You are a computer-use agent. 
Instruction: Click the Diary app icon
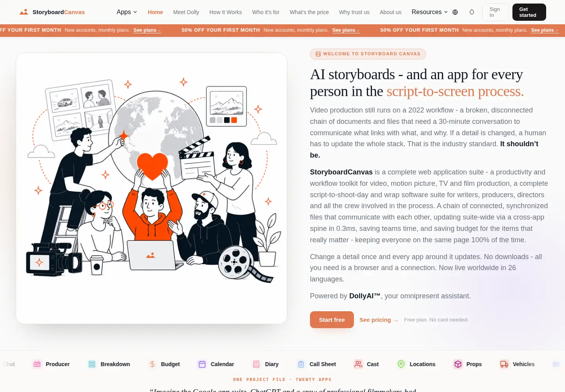pos(256,364)
